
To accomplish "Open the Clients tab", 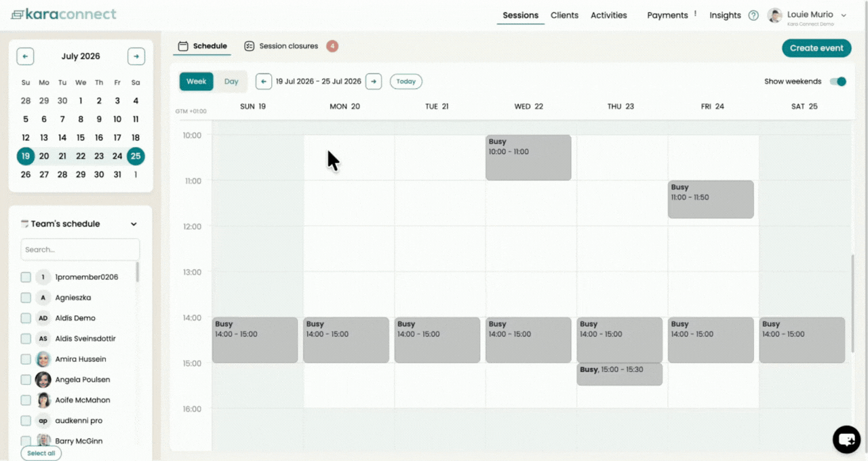I will (565, 15).
